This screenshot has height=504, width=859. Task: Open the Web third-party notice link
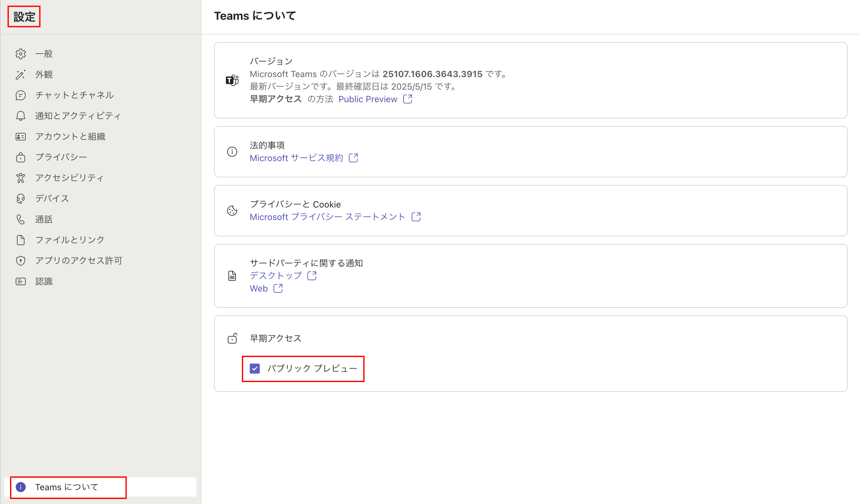(259, 288)
